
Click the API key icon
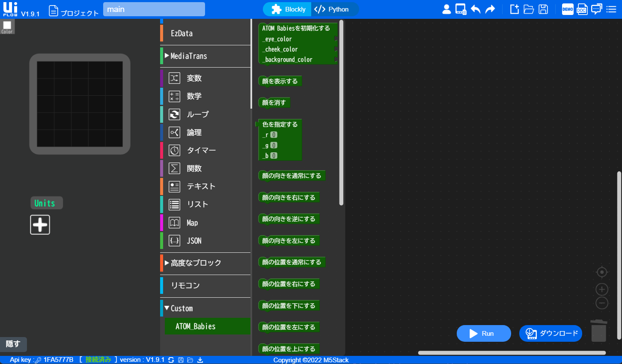point(38,360)
